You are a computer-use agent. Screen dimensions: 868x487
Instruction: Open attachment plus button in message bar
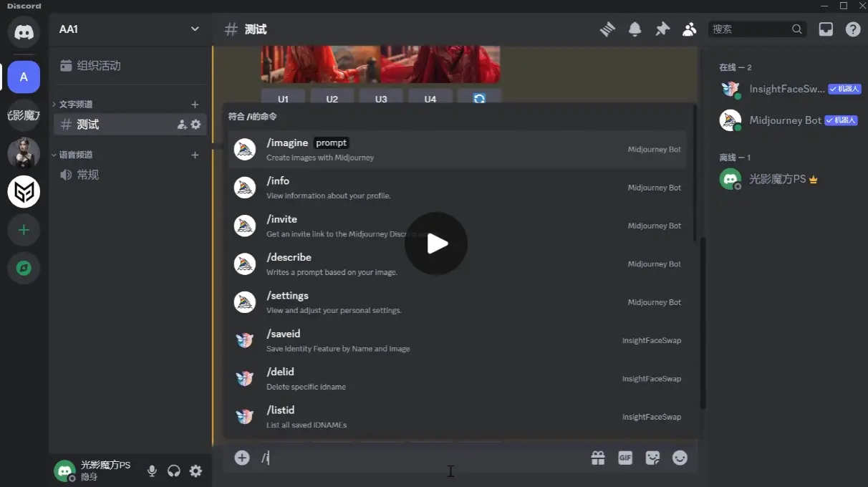(242, 458)
